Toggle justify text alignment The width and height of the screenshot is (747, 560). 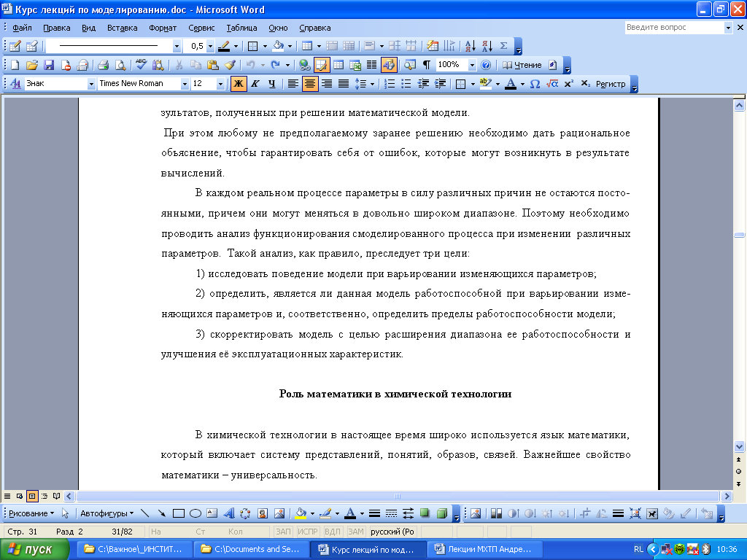pyautogui.click(x=344, y=84)
